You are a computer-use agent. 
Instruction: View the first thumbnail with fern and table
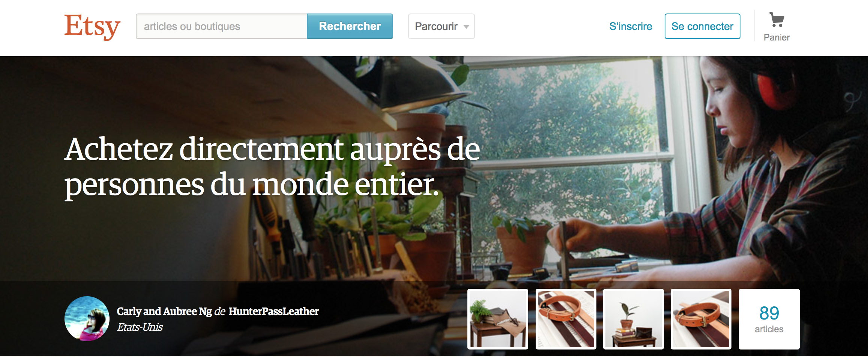click(498, 319)
